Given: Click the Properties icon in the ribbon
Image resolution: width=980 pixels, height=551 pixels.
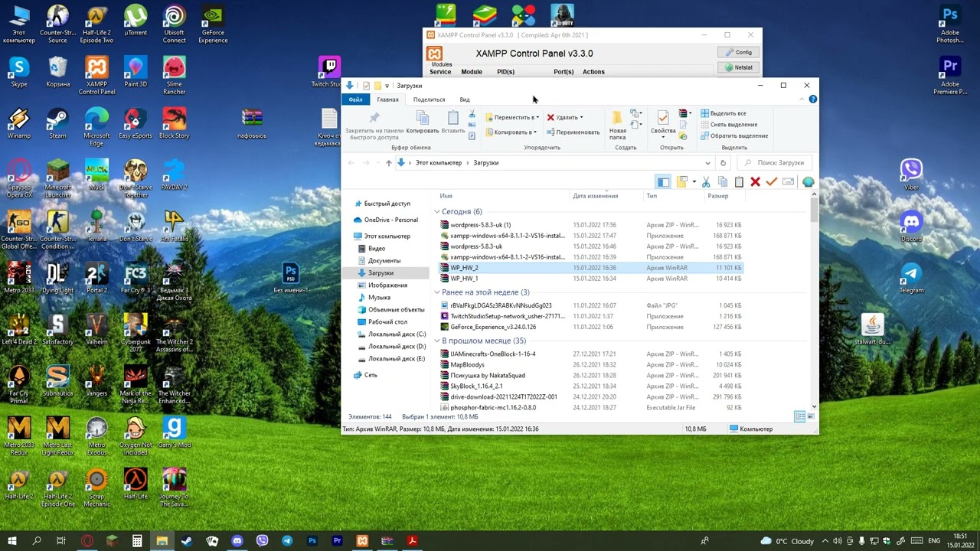Looking at the screenshot, I should 663,117.
